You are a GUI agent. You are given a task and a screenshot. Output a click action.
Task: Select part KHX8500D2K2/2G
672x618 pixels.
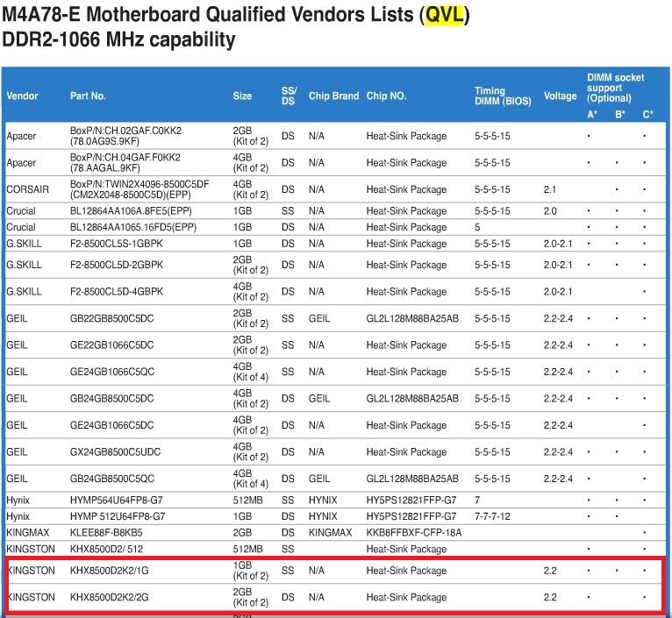point(110,598)
